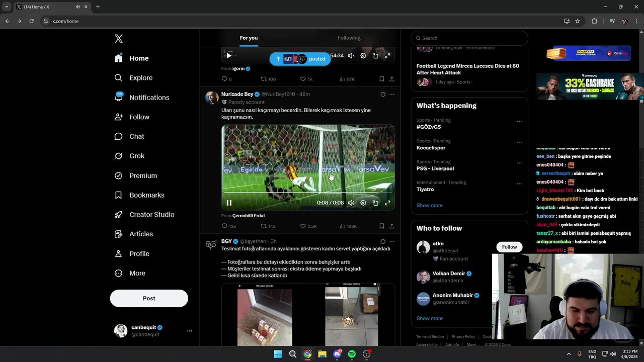
Task: Click the Post button
Action: pos(149,298)
